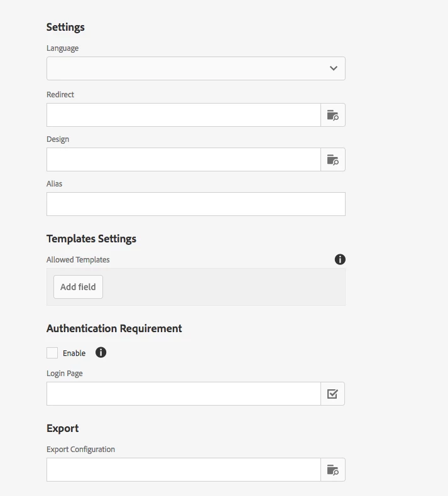Image resolution: width=448 pixels, height=496 pixels.
Task: Show the info icon next to Enable
Action: click(x=101, y=352)
